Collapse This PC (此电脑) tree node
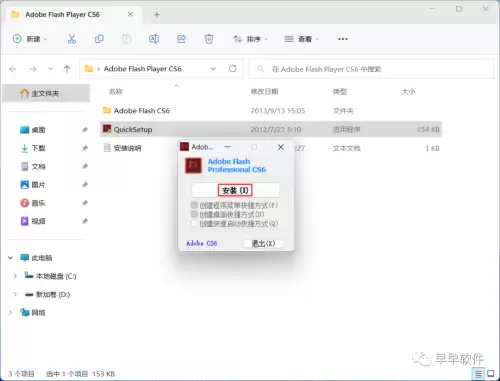Viewport: 500px width, 381px height. pos(11,258)
